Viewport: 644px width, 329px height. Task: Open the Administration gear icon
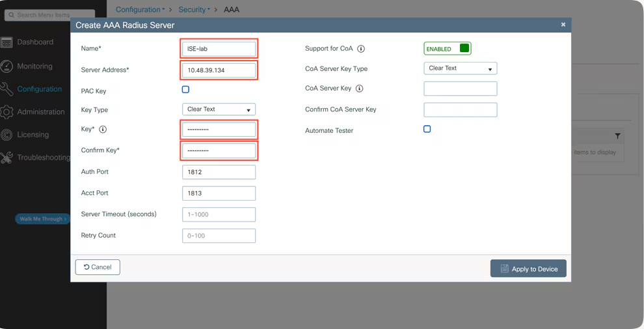(7, 112)
